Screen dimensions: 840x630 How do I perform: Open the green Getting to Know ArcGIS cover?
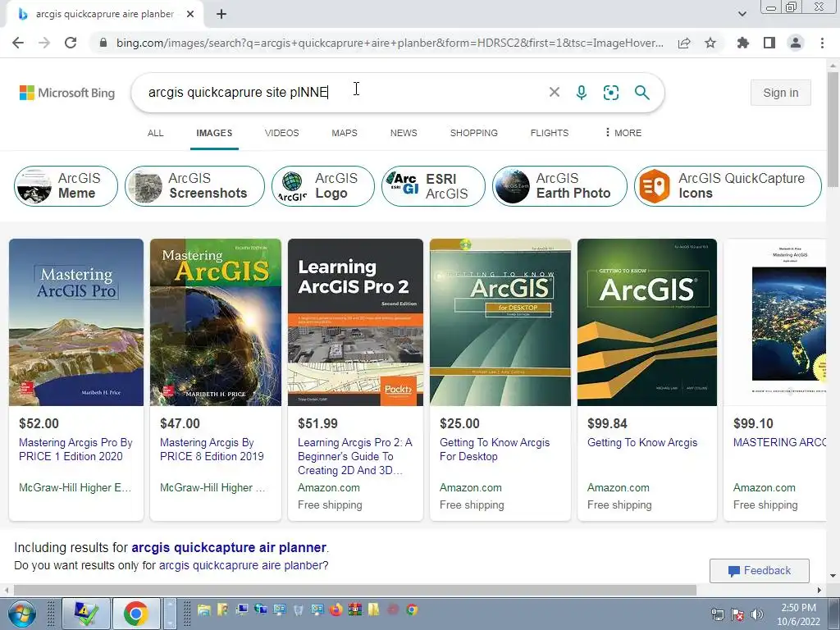point(647,322)
